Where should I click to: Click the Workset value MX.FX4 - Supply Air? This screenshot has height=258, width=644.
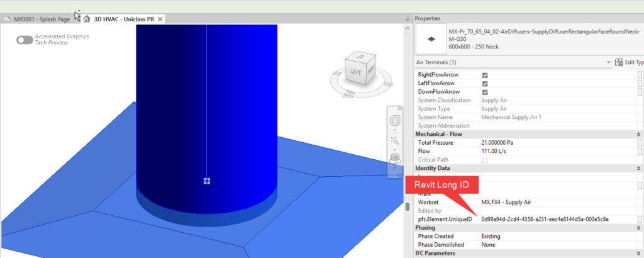[x=508, y=203]
